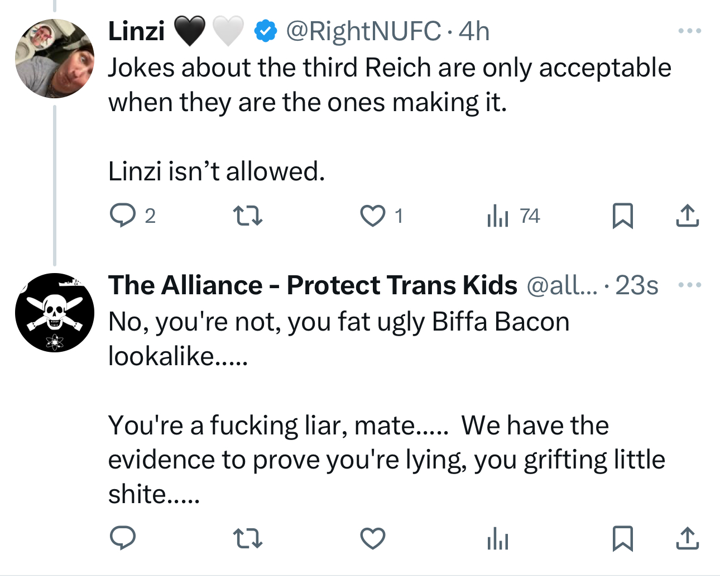Open more options for Linzi's tweet
This screenshot has width=720, height=588.
690,31
